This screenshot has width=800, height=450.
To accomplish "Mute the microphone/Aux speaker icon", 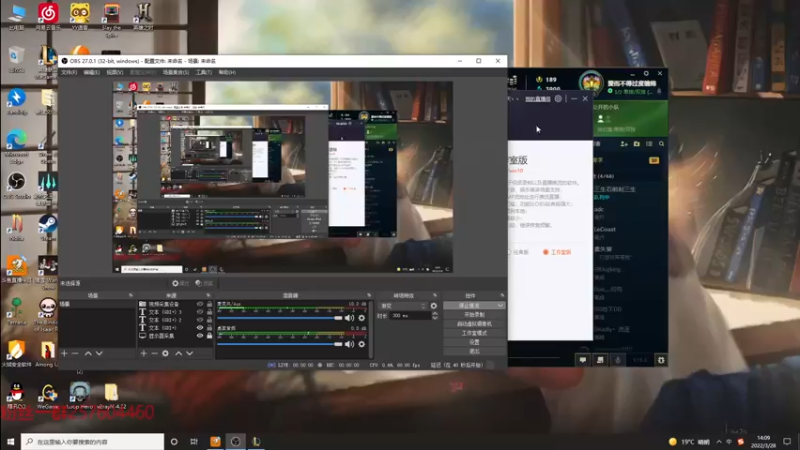I will tap(349, 318).
